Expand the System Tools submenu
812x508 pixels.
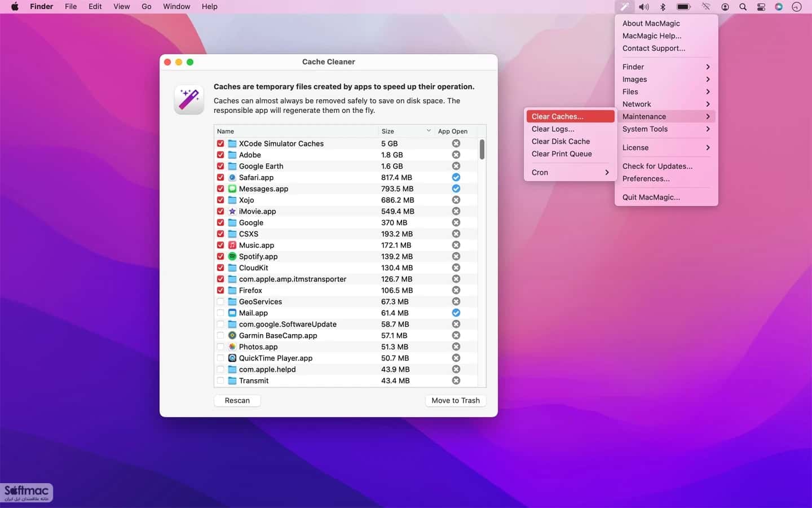(666, 129)
